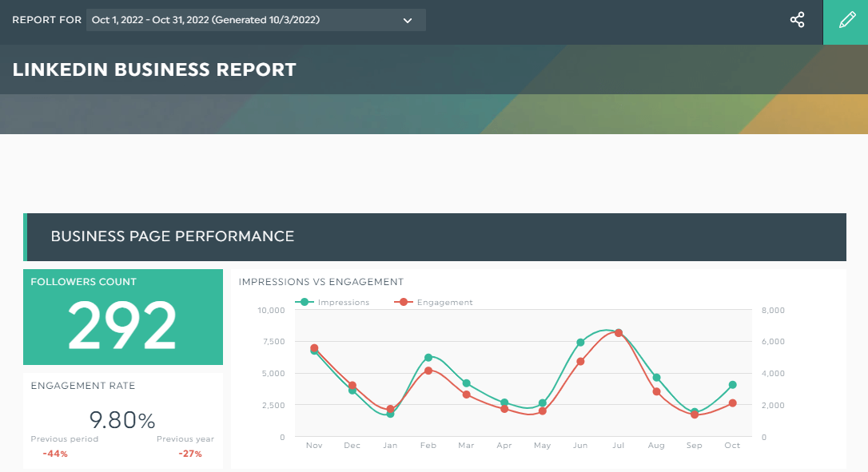Select the Impressions data point for Aug
This screenshot has width=868, height=472.
coord(656,378)
